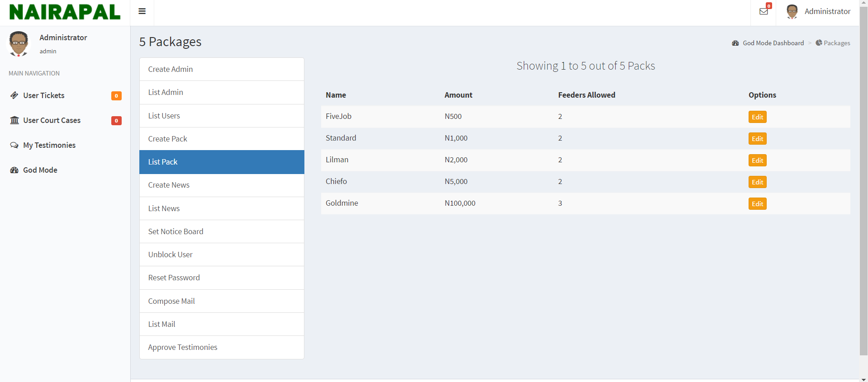Click the scrollbar down arrow
Screen dimensions: 868x382
[x=863, y=379]
